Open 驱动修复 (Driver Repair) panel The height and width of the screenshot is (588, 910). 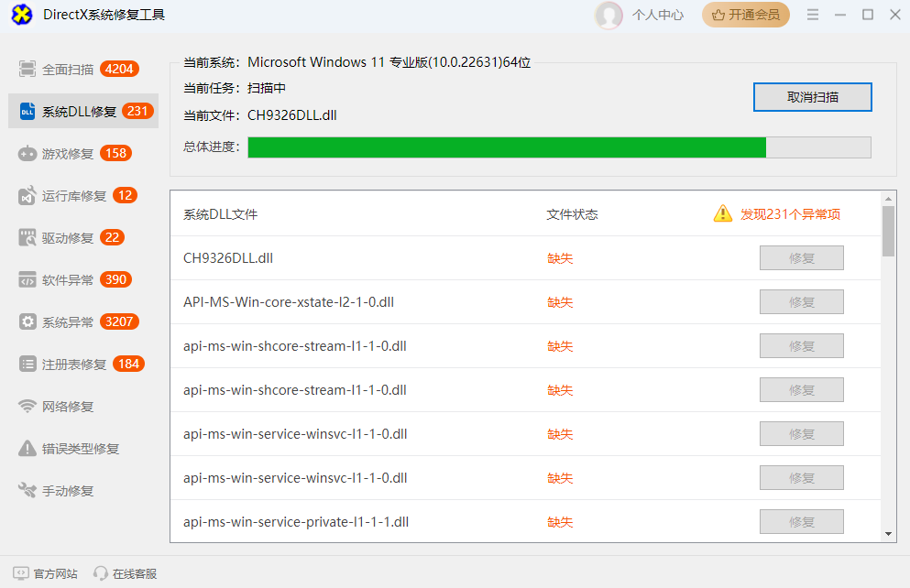click(60, 237)
